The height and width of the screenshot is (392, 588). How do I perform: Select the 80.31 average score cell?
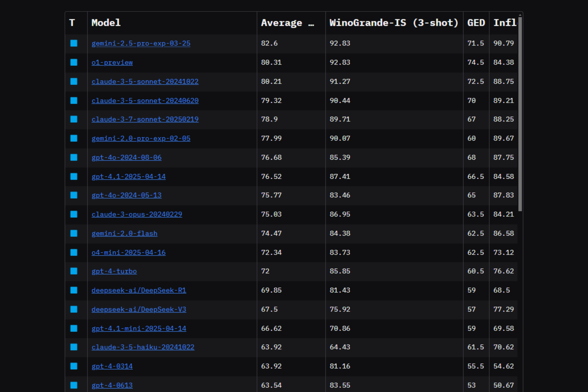point(291,62)
